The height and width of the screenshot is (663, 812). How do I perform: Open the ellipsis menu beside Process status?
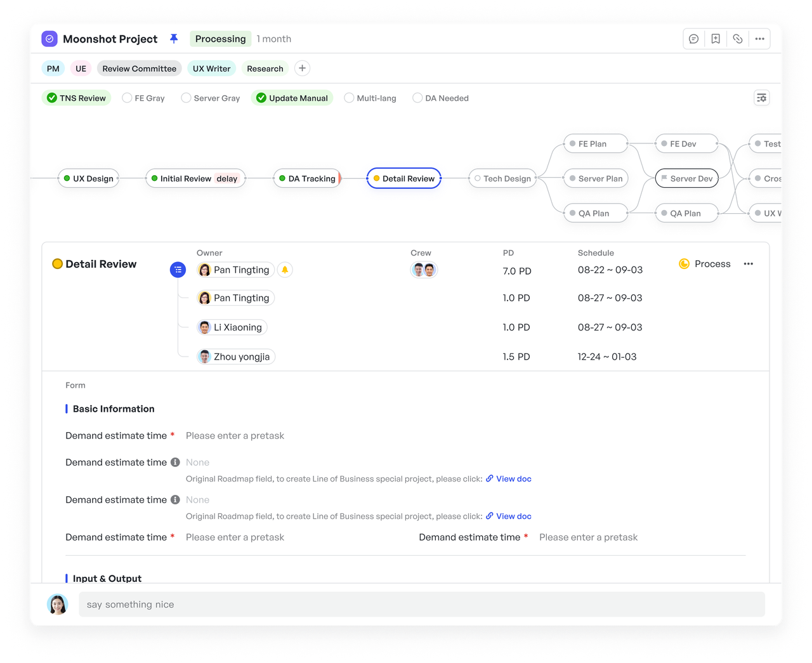749,264
